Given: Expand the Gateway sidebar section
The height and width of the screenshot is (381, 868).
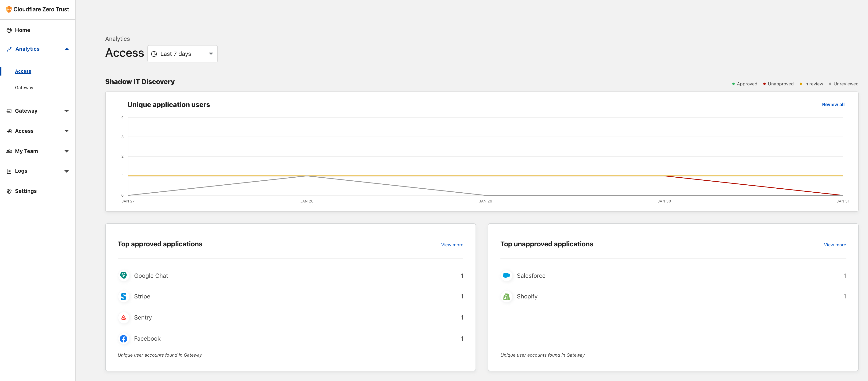Looking at the screenshot, I should 67,110.
